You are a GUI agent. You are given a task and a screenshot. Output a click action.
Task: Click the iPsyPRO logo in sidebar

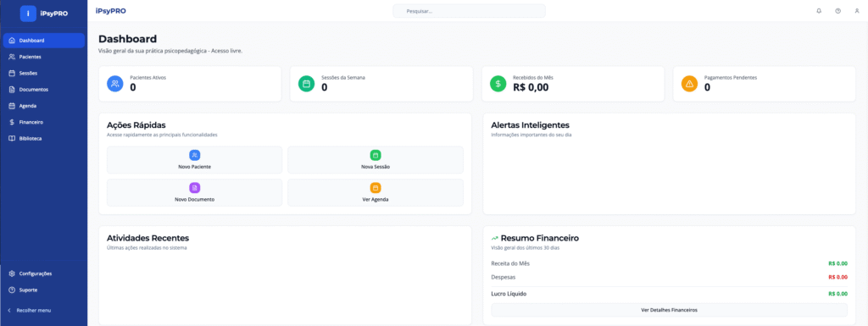[44, 14]
